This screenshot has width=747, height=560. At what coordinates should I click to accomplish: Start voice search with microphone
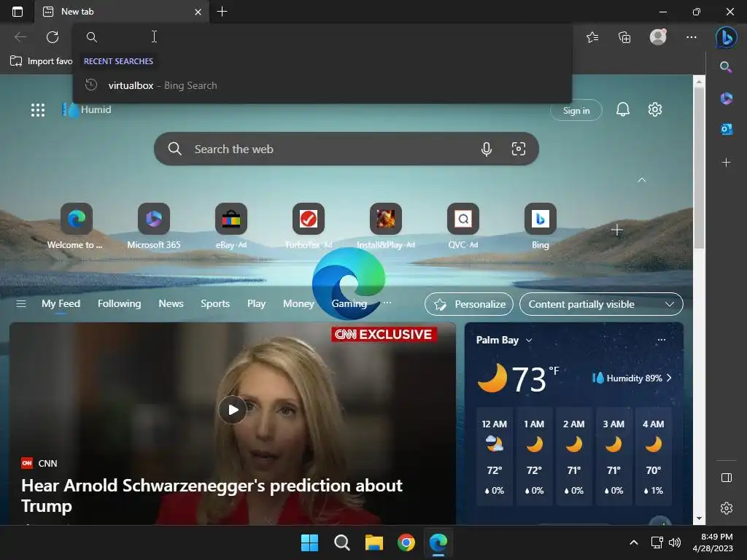[x=486, y=149]
